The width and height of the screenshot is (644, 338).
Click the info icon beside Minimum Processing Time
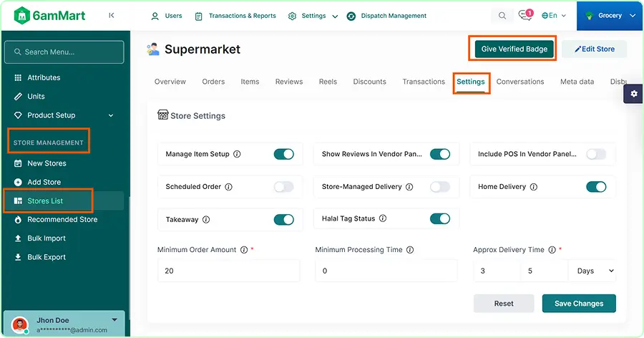pyautogui.click(x=410, y=250)
